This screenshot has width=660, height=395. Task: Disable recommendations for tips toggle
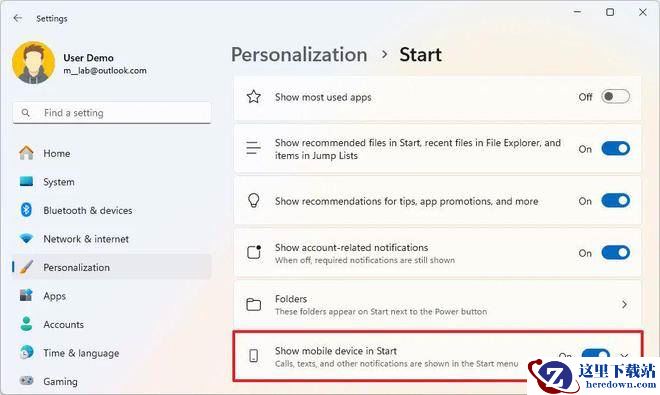tap(615, 201)
